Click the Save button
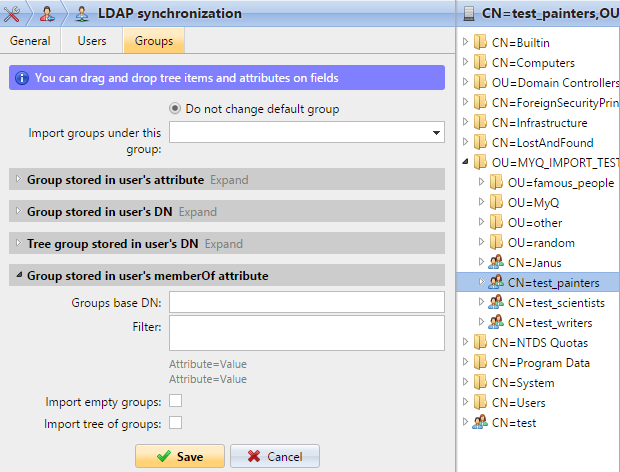 [x=179, y=456]
